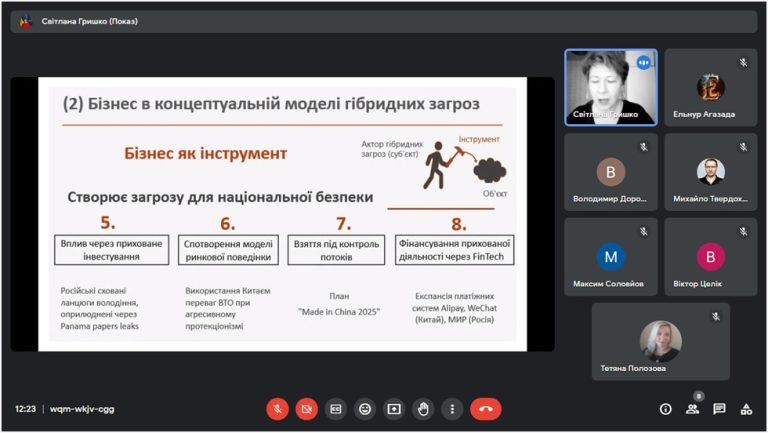Select Світлана Гришко video tile

click(611, 88)
